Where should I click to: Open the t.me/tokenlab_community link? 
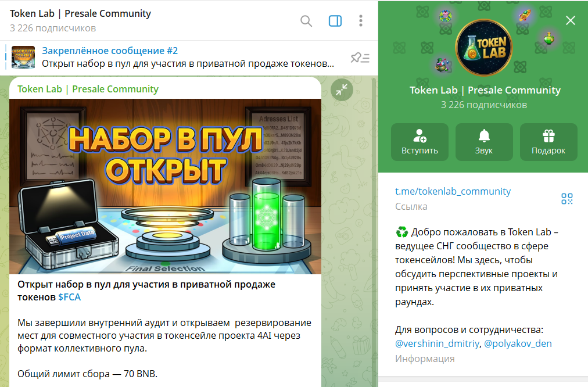453,191
